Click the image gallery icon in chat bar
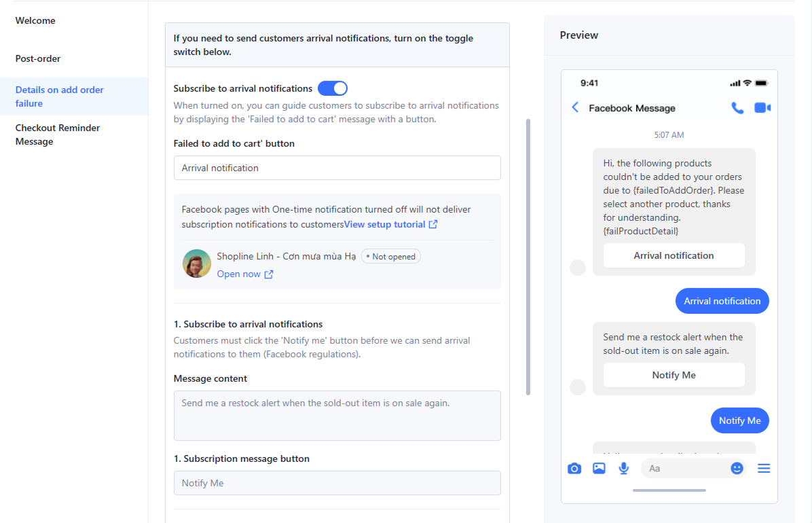 pos(599,468)
